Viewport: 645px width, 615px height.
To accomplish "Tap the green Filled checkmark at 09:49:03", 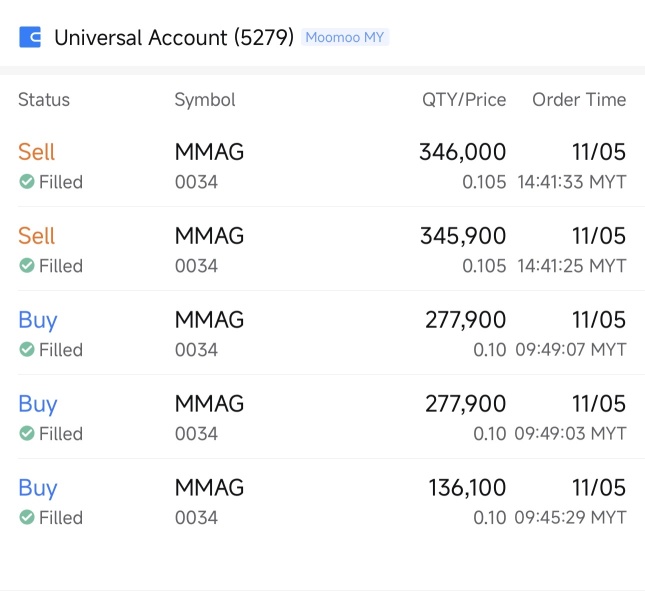I will click(27, 433).
